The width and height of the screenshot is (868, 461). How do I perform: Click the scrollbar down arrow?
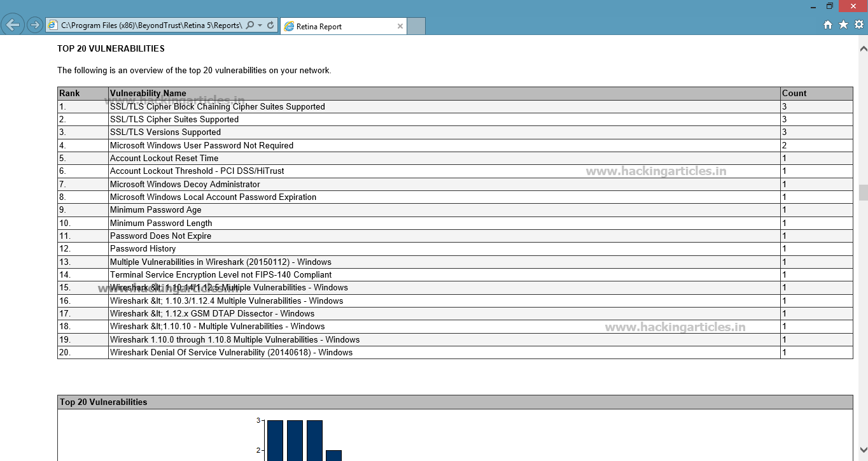pyautogui.click(x=863, y=449)
